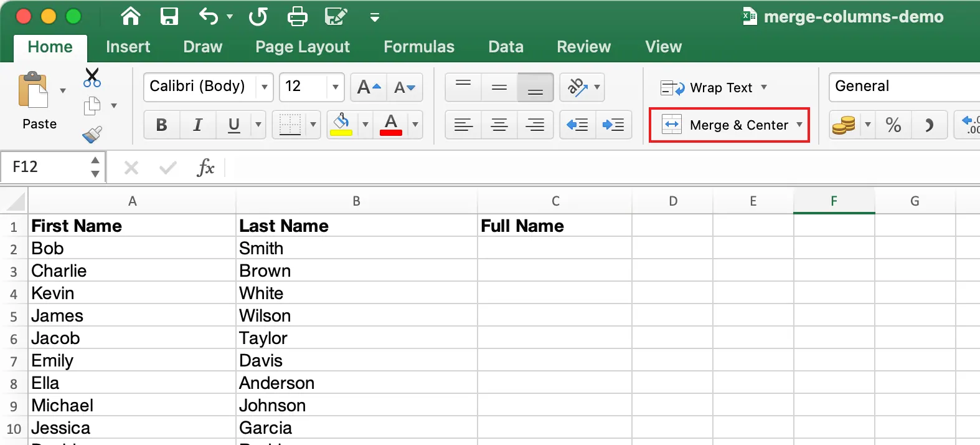Toggle Italic formatting

click(x=197, y=125)
